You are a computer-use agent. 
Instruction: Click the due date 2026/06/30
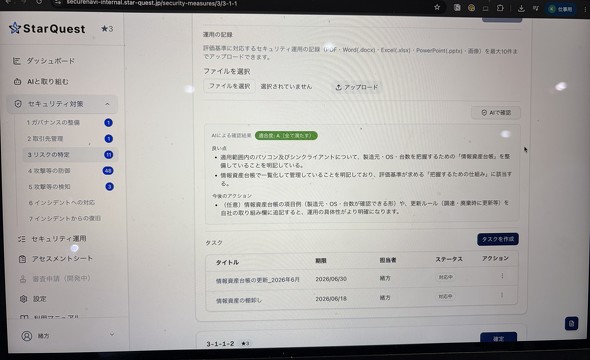331,279
